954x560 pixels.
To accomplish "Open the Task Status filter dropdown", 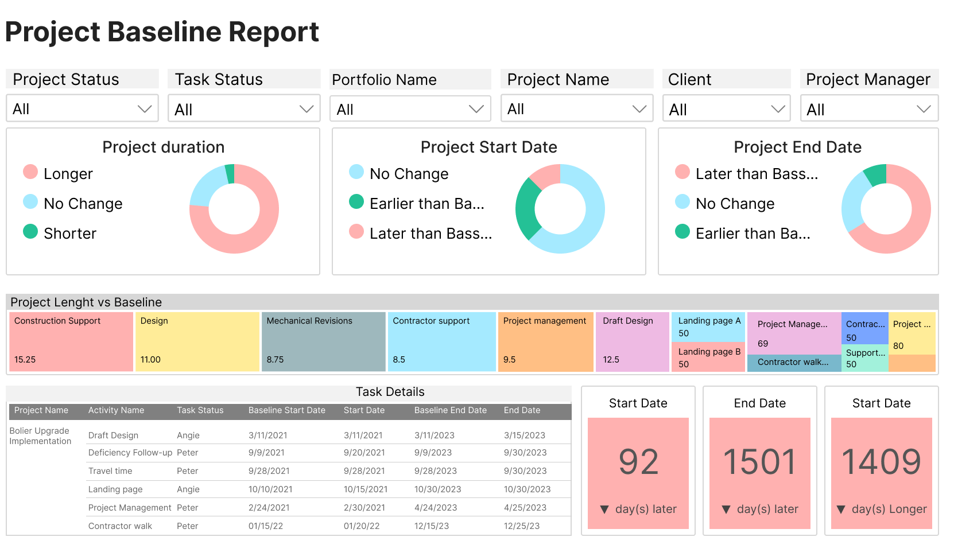I will click(244, 108).
